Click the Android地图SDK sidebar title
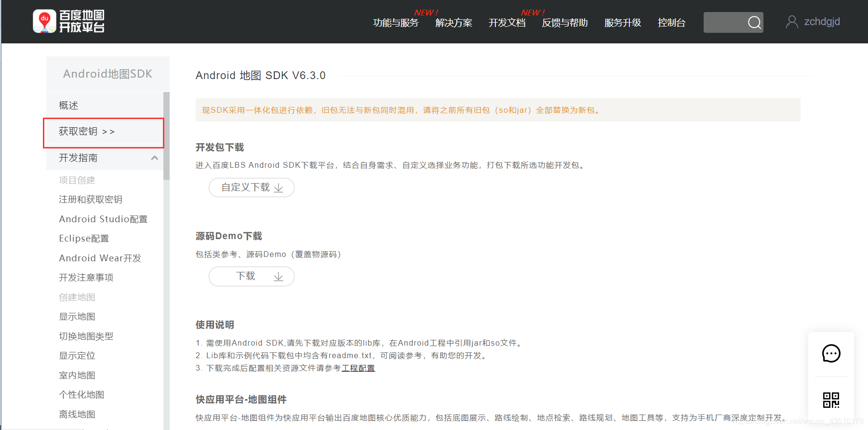Image resolution: width=868 pixels, height=430 pixels. 107,74
